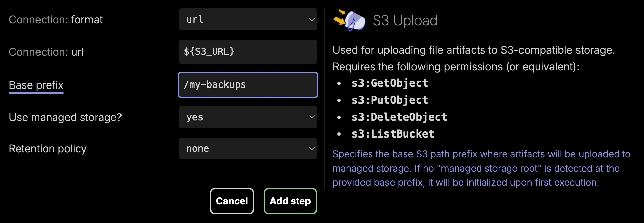Select the s3:PutObject permission entry

point(390,100)
